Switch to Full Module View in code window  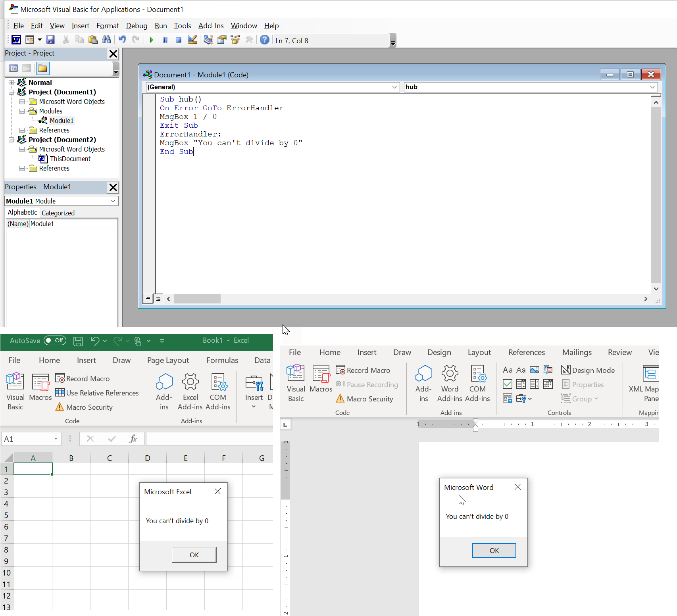[158, 298]
